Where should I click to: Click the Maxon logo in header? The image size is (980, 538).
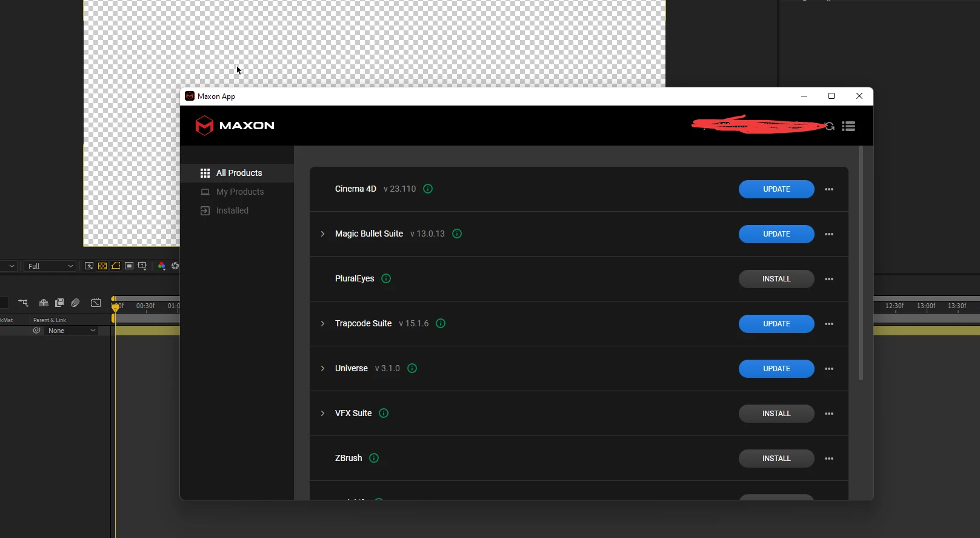pos(235,126)
